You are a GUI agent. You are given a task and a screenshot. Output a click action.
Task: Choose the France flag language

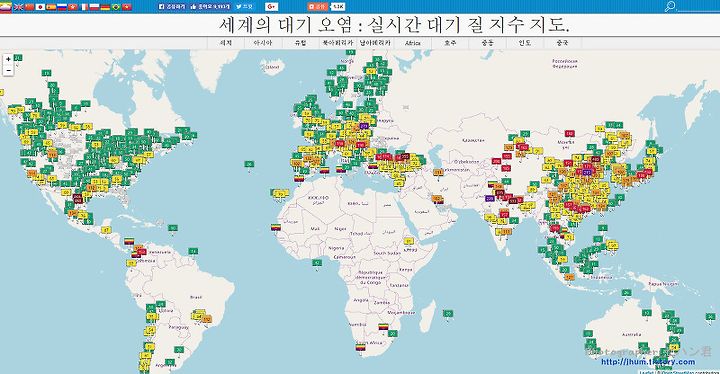tap(84, 7)
